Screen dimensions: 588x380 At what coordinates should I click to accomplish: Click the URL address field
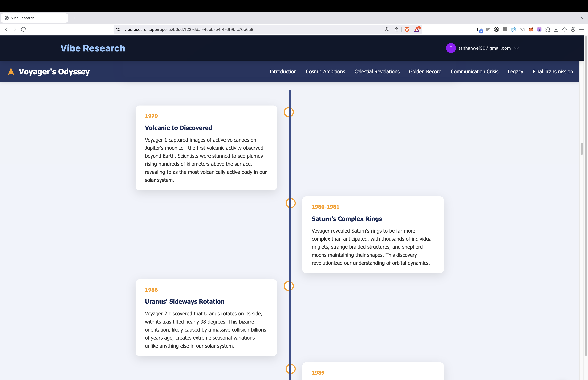222,29
